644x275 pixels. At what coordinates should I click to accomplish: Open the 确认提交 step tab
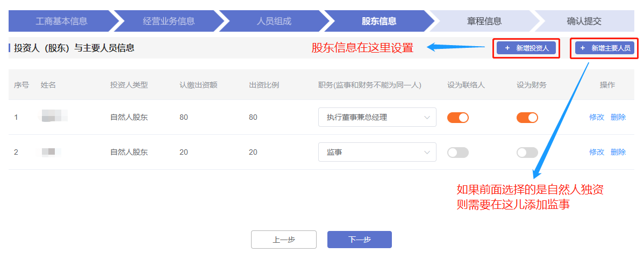pos(584,21)
